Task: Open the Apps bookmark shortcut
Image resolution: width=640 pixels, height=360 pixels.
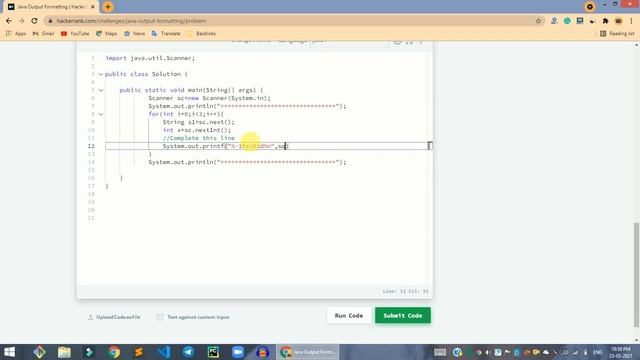Action: click(x=16, y=33)
